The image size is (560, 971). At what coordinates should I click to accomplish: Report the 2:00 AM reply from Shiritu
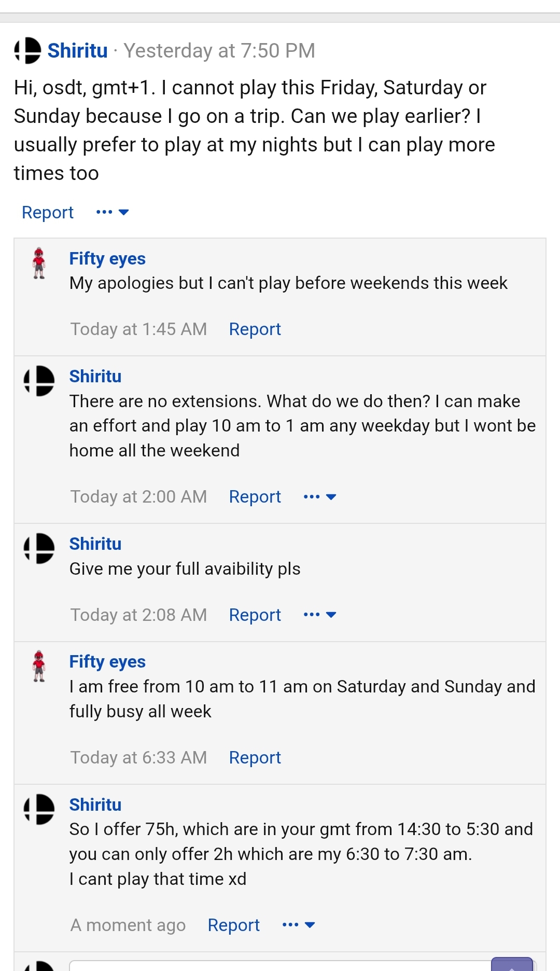point(255,497)
